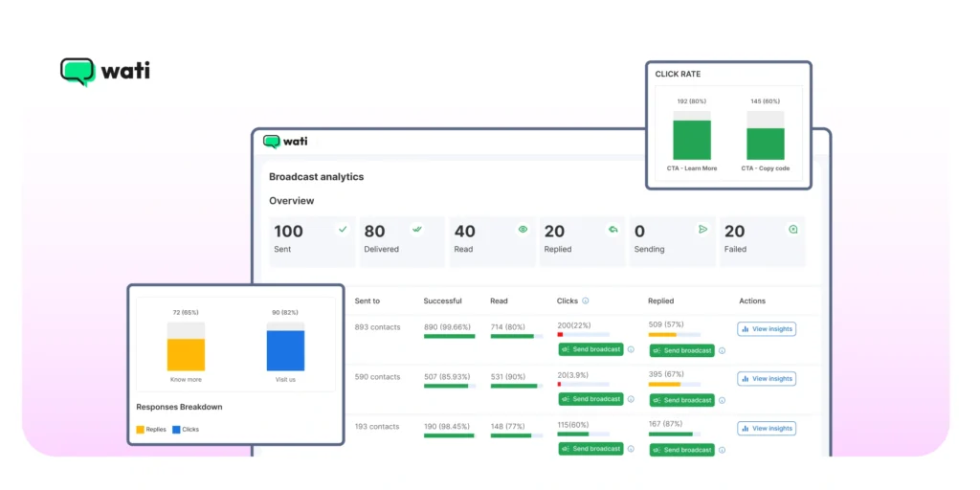The image size is (980, 490).
Task: Click info icon next to 509 (57%) Send broadcast
Action: [x=722, y=350]
